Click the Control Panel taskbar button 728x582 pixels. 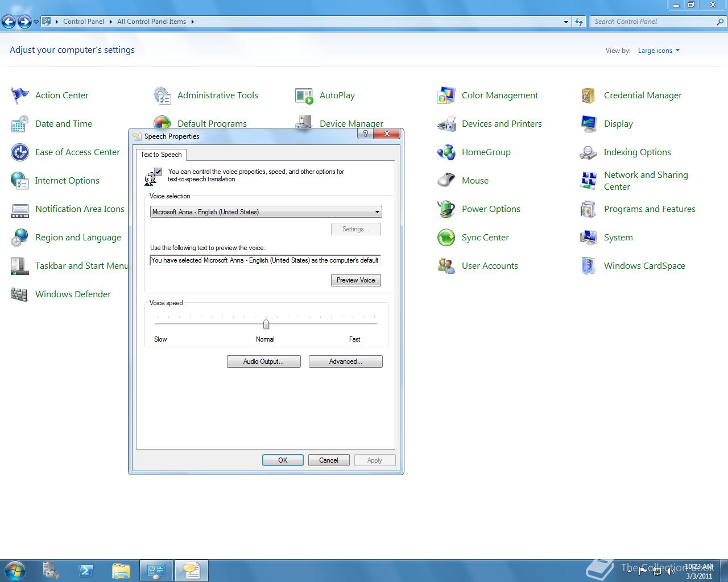(x=156, y=571)
